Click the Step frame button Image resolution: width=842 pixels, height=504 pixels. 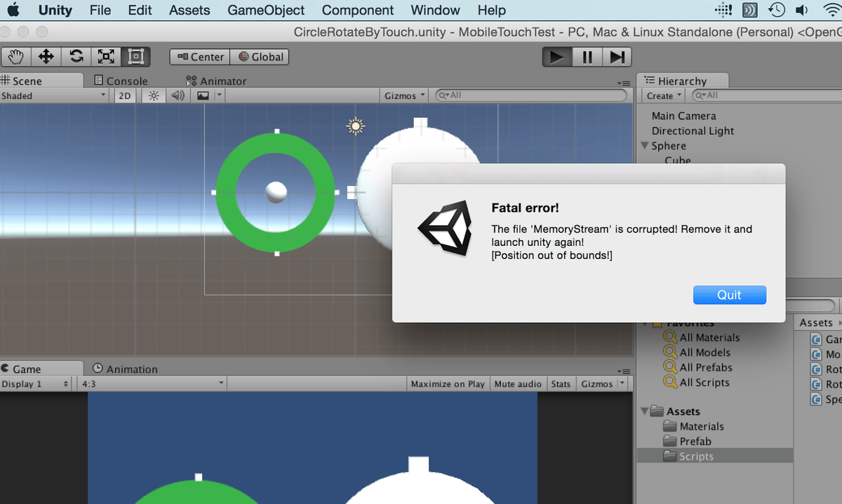(x=617, y=57)
